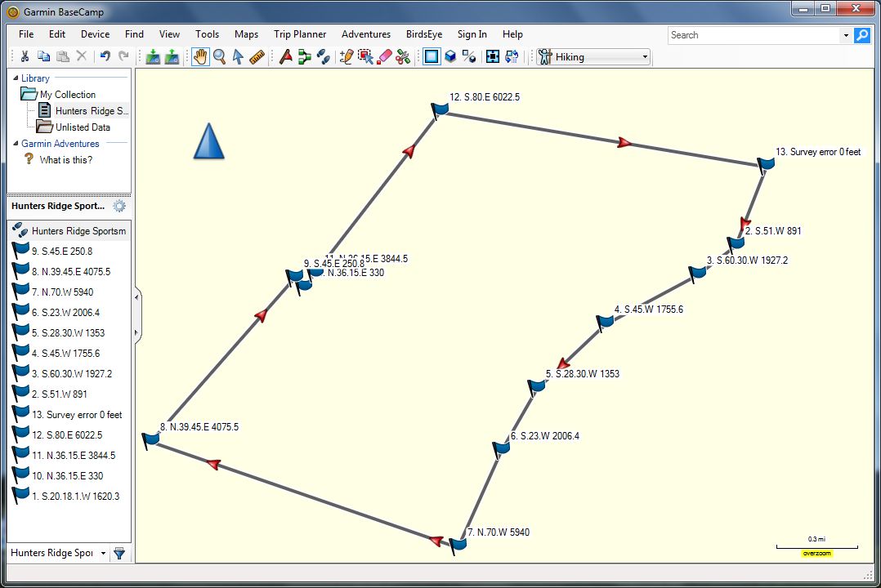
Task: Select the Zoom magnifier tool
Action: pos(220,56)
